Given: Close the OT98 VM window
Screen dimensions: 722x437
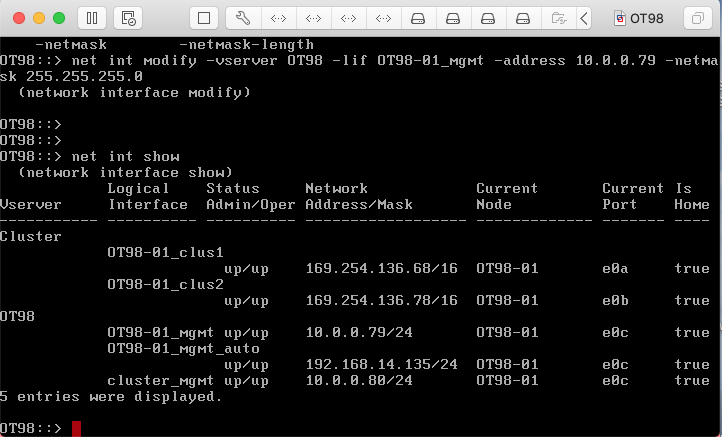Looking at the screenshot, I should 19,18.
